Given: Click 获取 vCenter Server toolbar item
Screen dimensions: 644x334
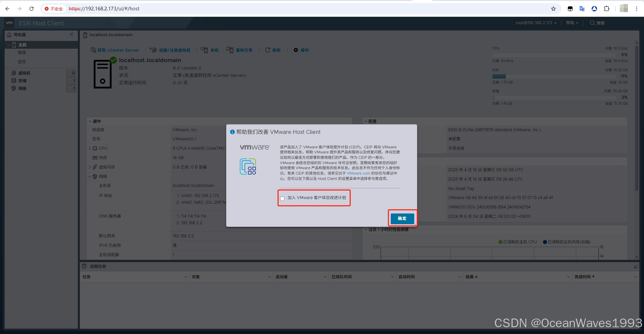Looking at the screenshot, I should [x=115, y=50].
